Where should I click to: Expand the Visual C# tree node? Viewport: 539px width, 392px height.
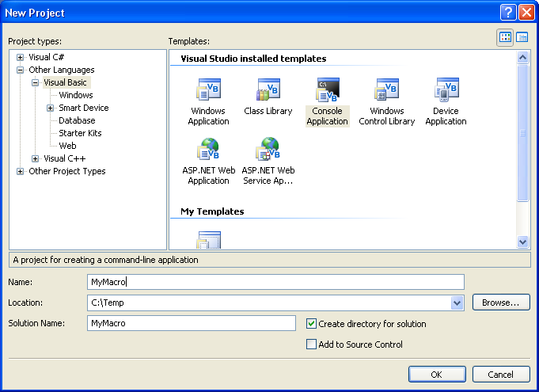[21, 57]
